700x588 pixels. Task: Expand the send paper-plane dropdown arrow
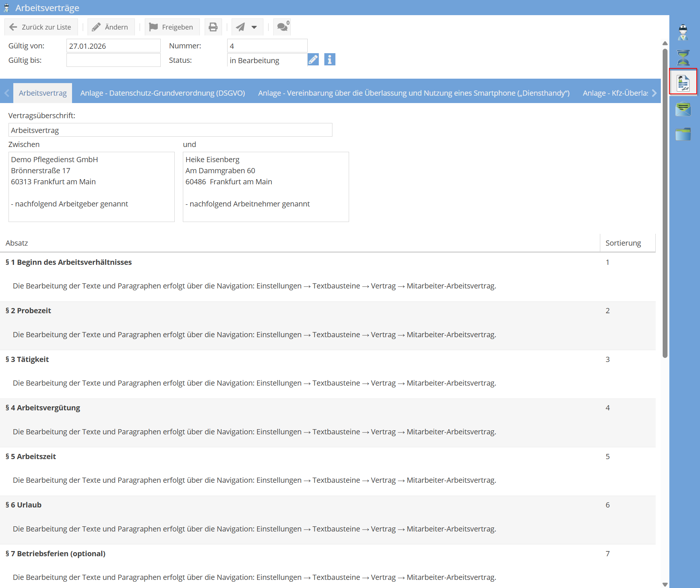pos(254,27)
